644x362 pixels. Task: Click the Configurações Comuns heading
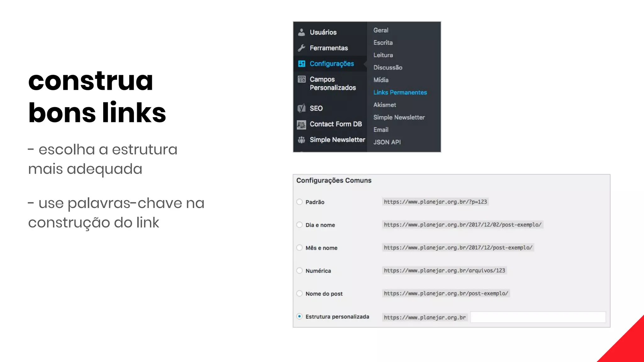pos(334,180)
